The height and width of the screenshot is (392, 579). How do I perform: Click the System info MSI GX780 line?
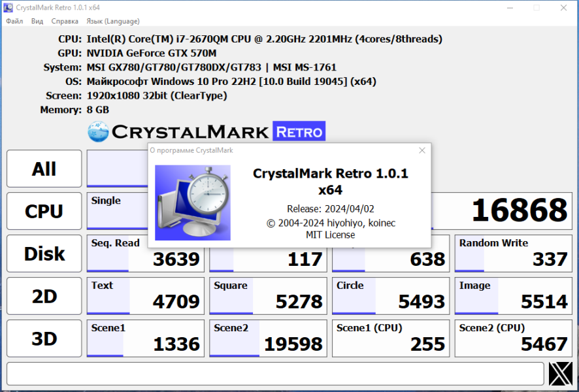[x=211, y=67]
